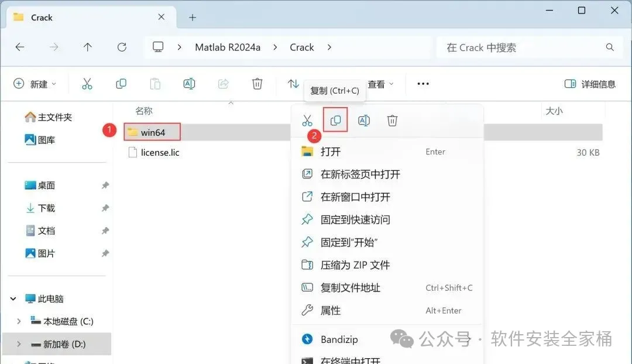Viewport: 632px width, 364px height.
Task: Go forward with the right arrow button
Action: tap(54, 47)
